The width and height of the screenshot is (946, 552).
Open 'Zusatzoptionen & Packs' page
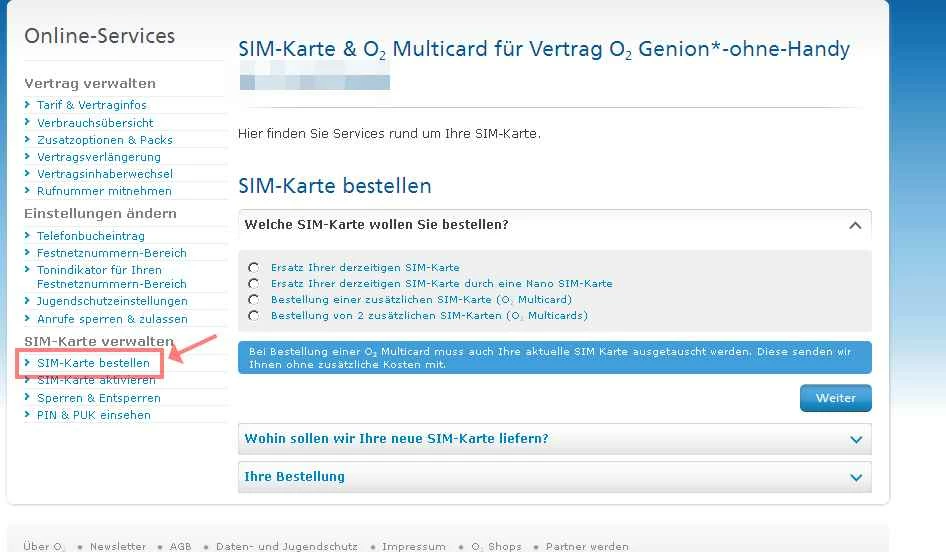click(x=105, y=140)
